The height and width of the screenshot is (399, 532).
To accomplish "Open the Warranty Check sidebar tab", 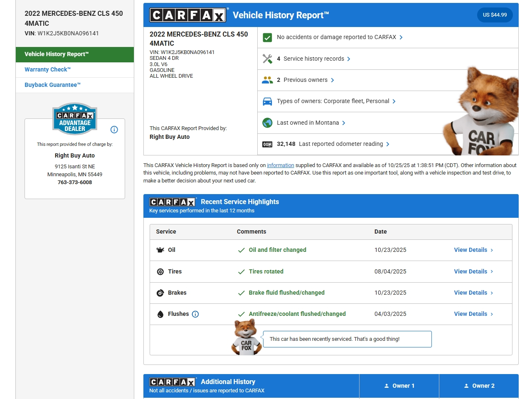I will 48,69.
